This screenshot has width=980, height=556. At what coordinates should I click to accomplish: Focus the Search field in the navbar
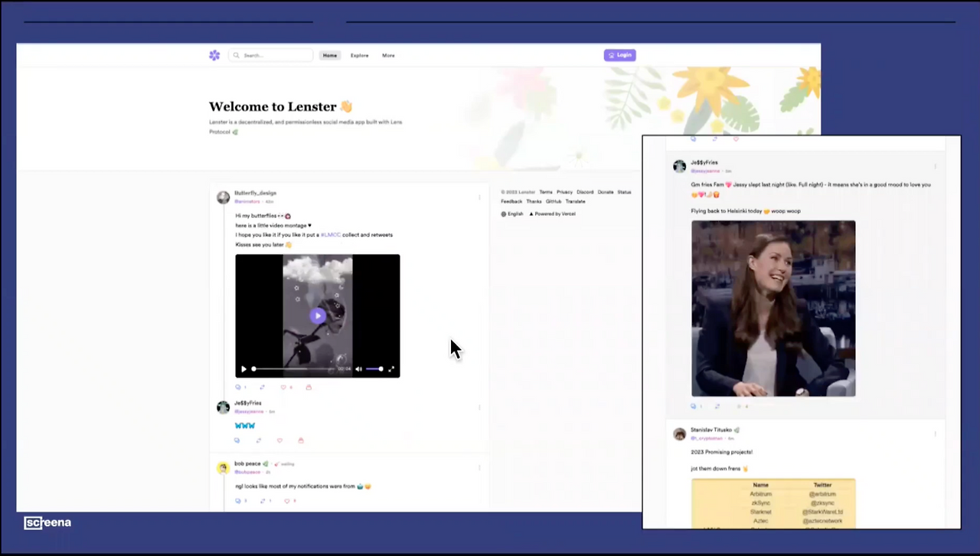click(x=271, y=55)
